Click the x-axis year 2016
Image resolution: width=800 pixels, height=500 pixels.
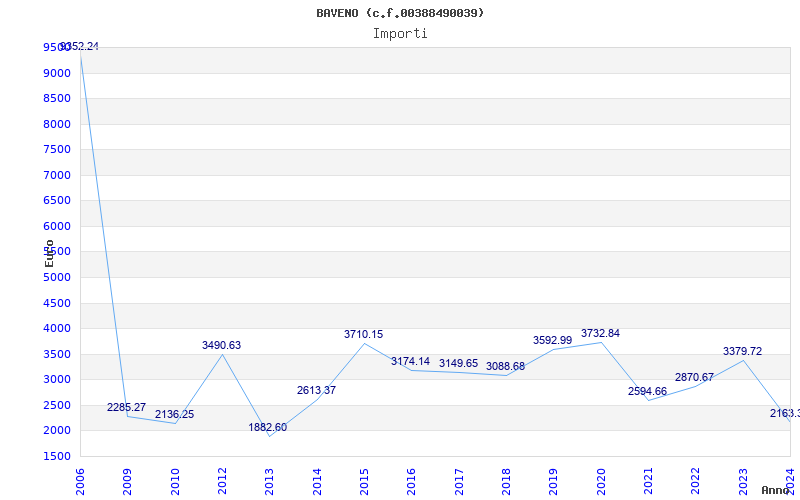412,482
